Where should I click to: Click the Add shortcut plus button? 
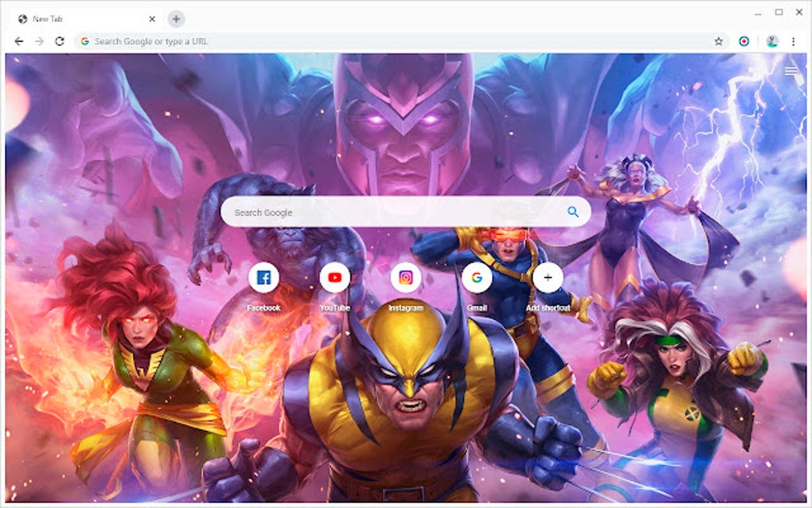[547, 277]
